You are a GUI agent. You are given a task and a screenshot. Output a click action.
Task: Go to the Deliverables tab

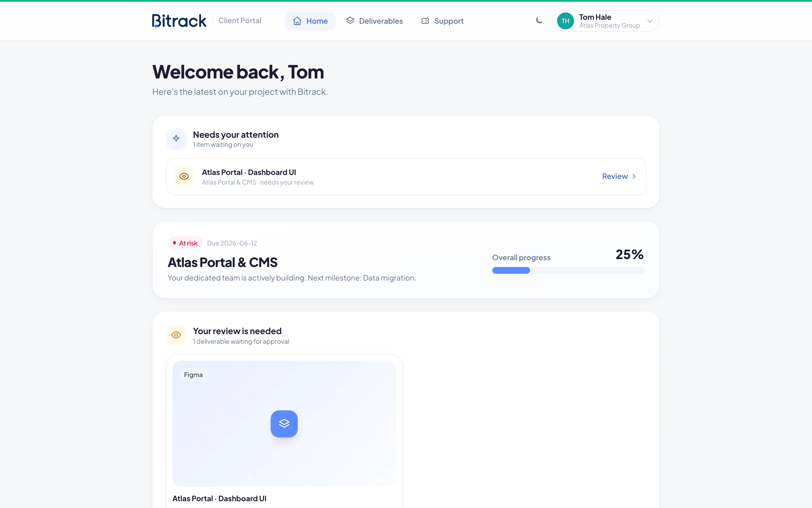pyautogui.click(x=374, y=21)
